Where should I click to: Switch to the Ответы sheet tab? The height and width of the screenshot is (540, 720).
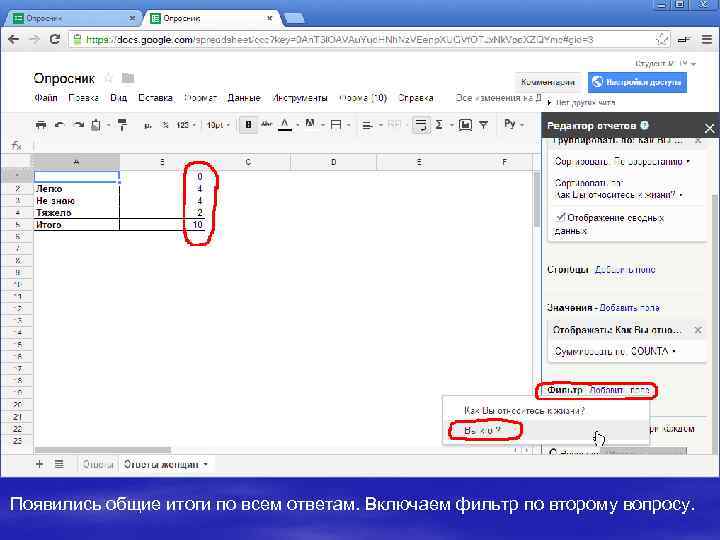coord(98,465)
